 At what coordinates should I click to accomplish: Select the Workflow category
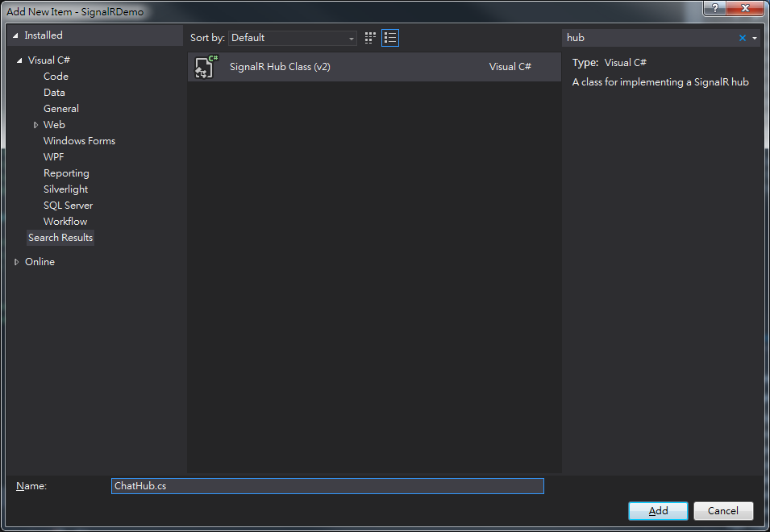tap(65, 222)
